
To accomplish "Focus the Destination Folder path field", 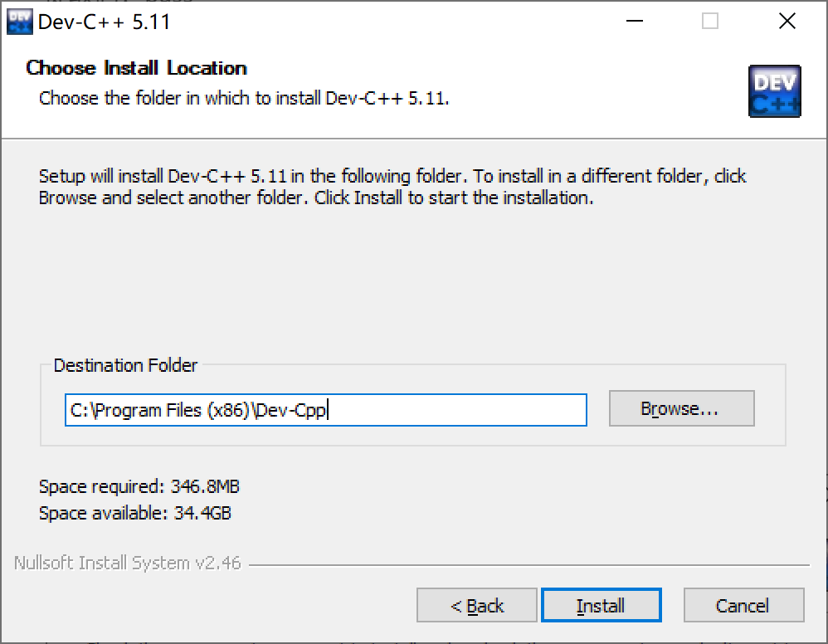I will [325, 410].
